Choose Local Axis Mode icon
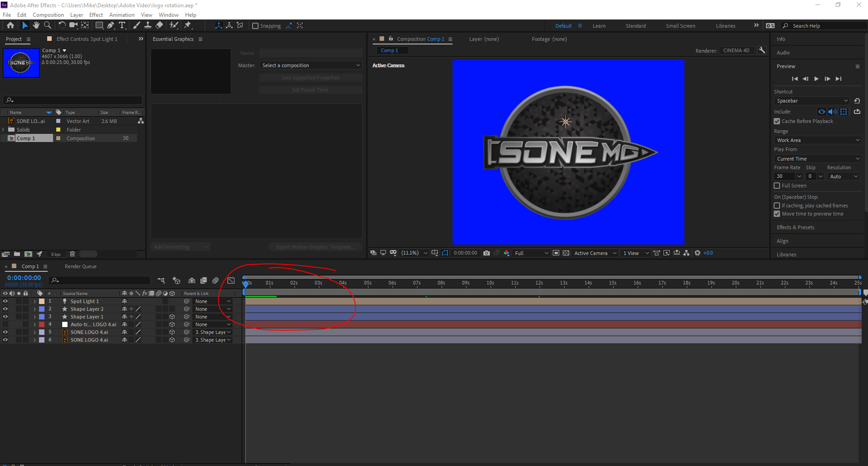This screenshot has height=466, width=868. coord(219,25)
